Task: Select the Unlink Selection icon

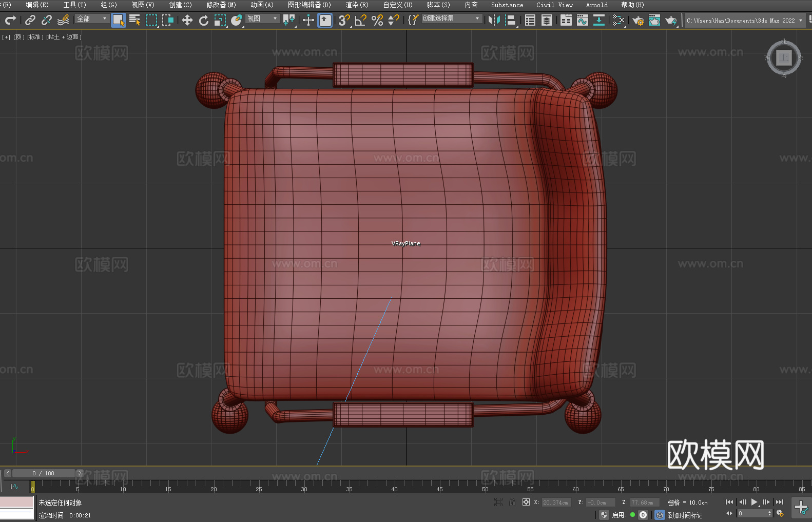Action: coord(47,20)
